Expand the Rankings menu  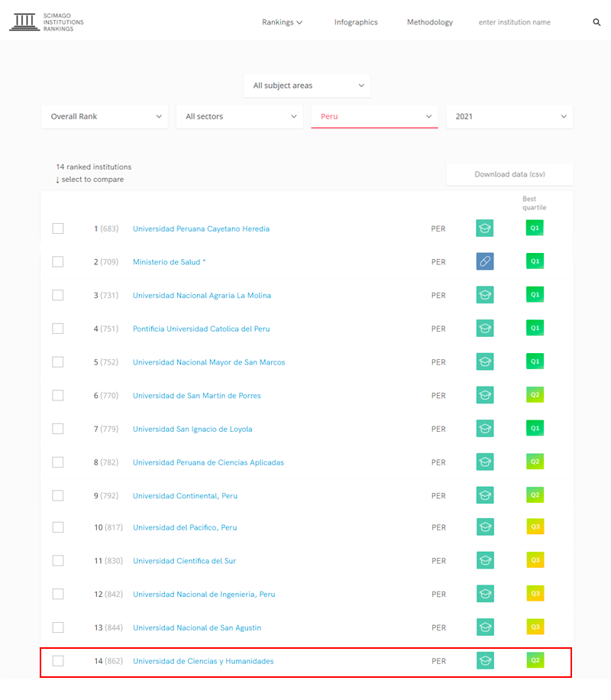point(282,22)
